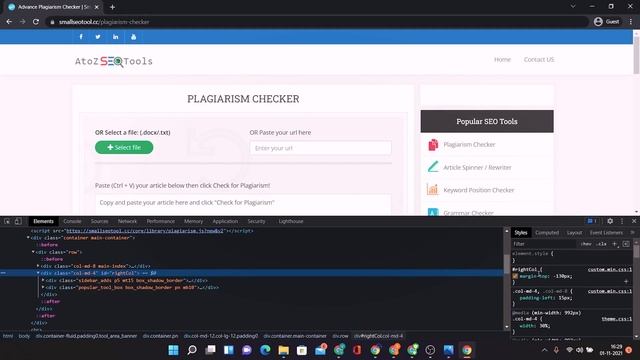Go back to the previous page in browser

pyautogui.click(x=9, y=22)
